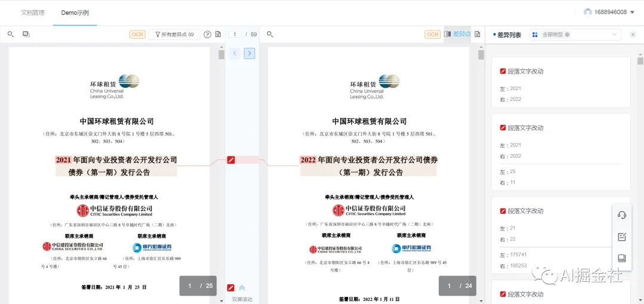Click 签署日期 2022 年 1 月 11 日 text
The height and width of the screenshot is (304, 644).
click(369, 299)
